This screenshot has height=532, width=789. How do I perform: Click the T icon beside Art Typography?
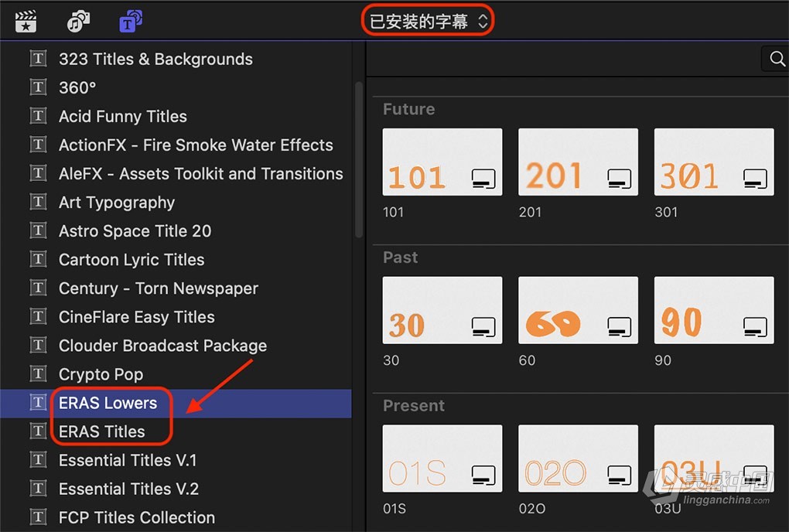click(x=38, y=202)
